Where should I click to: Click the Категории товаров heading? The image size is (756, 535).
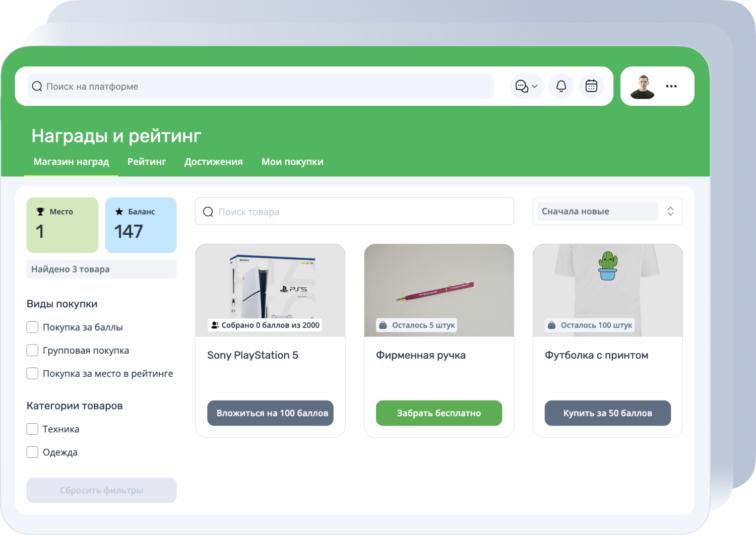point(75,406)
